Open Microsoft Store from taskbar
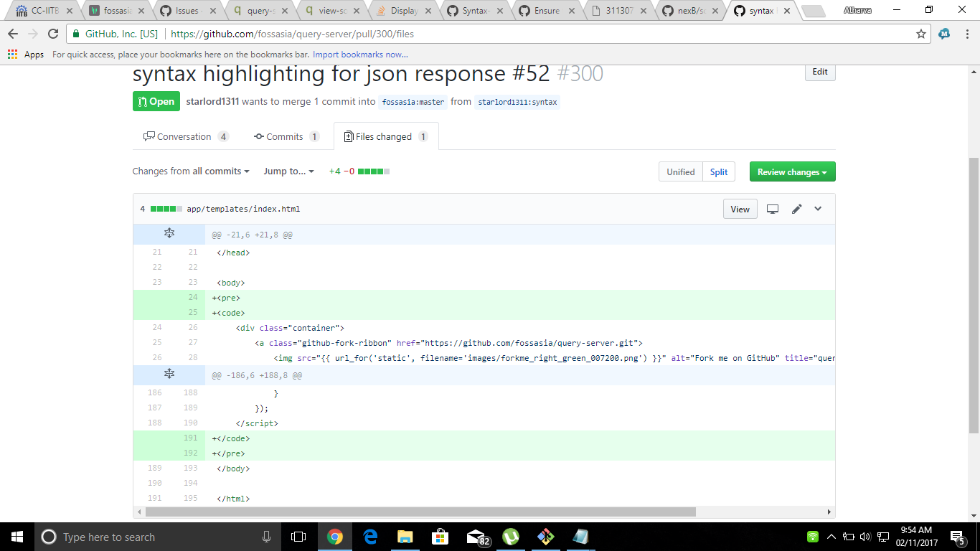This screenshot has width=980, height=551. (x=440, y=537)
